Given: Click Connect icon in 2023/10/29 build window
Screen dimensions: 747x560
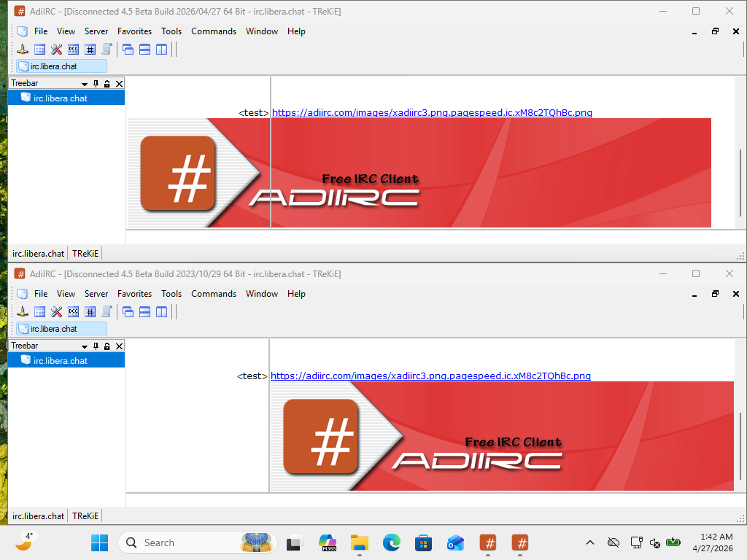Looking at the screenshot, I should tap(23, 312).
